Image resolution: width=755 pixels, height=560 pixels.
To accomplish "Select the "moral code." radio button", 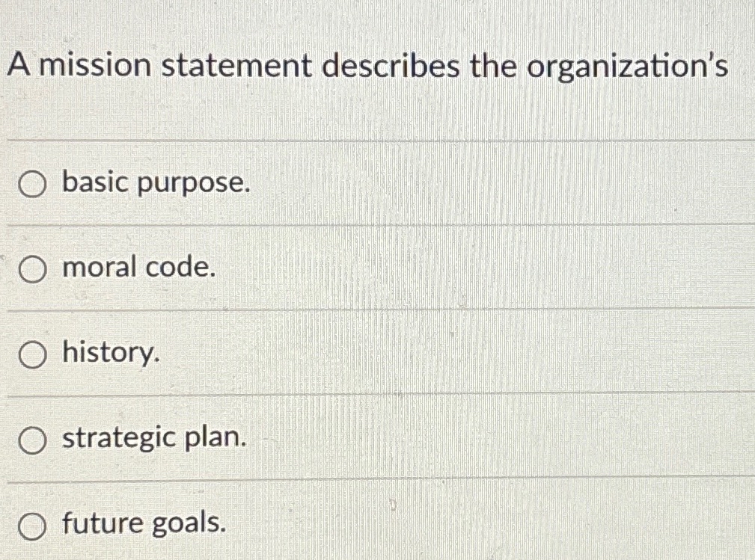I will pyautogui.click(x=31, y=268).
